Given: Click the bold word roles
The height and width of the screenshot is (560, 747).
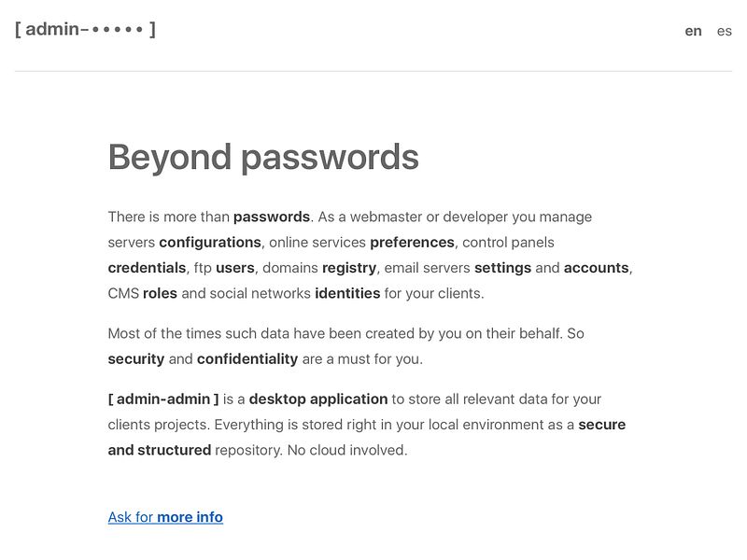Looking at the screenshot, I should (160, 293).
